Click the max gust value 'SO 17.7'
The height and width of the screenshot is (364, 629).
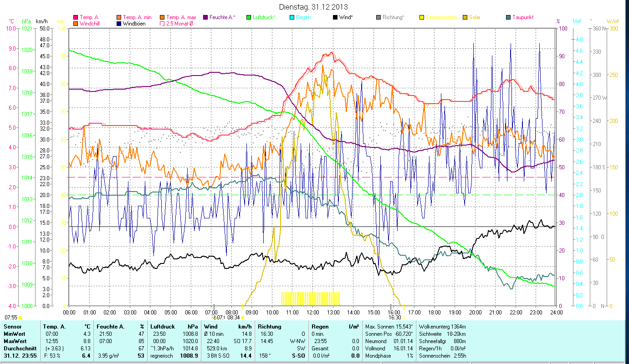pyautogui.click(x=242, y=341)
